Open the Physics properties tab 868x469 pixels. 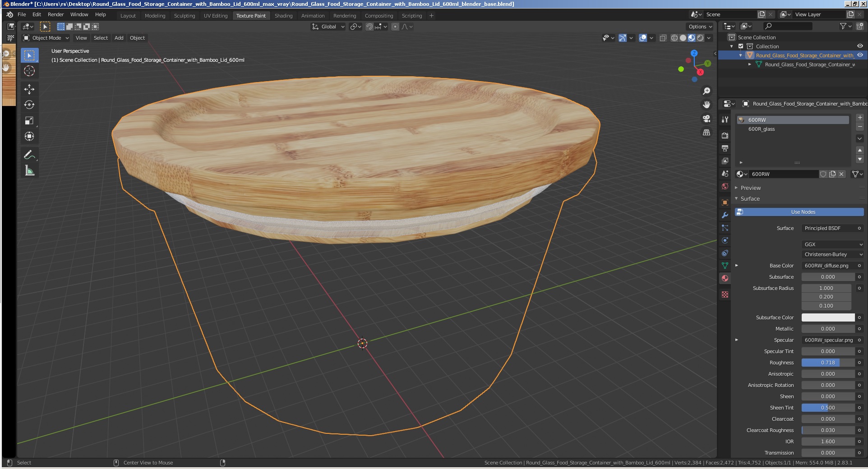tap(725, 240)
